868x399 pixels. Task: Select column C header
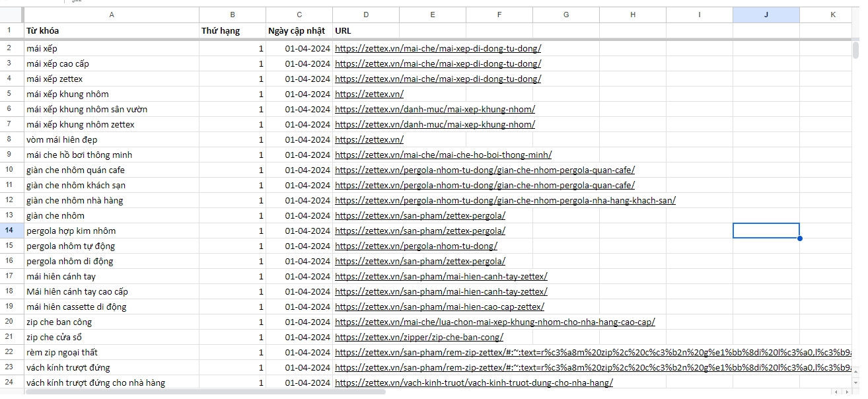[x=299, y=15]
